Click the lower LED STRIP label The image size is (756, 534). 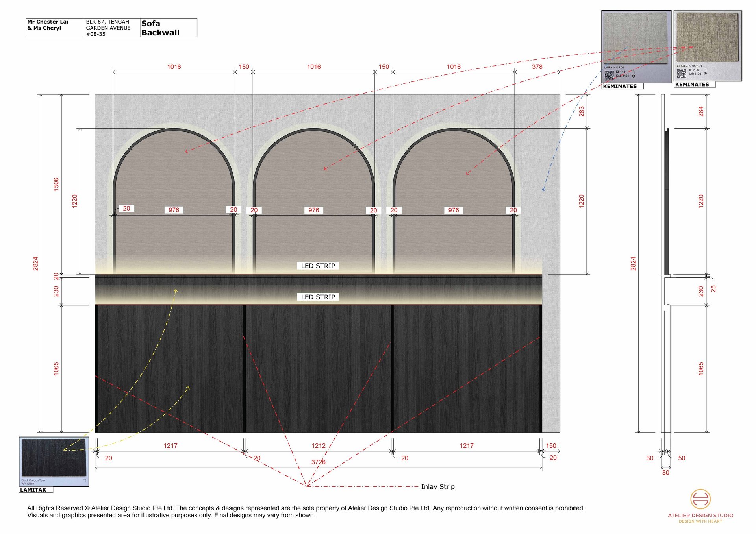tap(318, 297)
